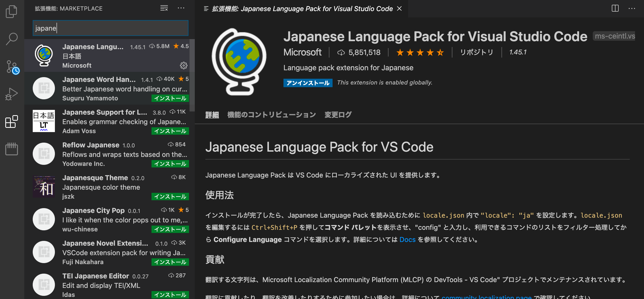The image size is (644, 299).
Task: Select Japanese Support LT icon thumbnail
Action: (44, 121)
